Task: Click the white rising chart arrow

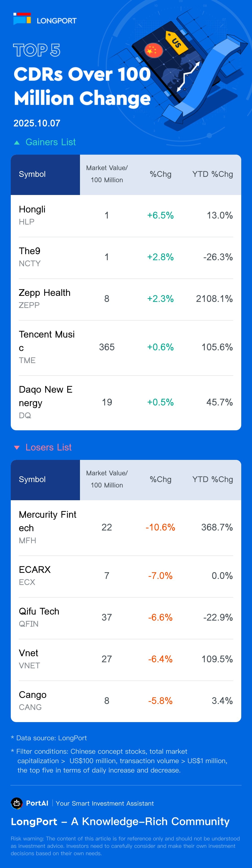Action: click(x=188, y=76)
